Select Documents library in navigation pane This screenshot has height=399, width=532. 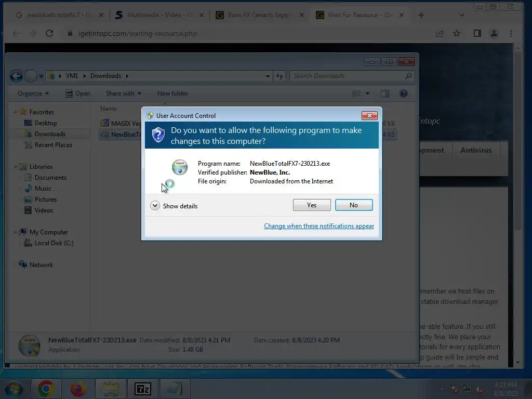click(x=50, y=178)
